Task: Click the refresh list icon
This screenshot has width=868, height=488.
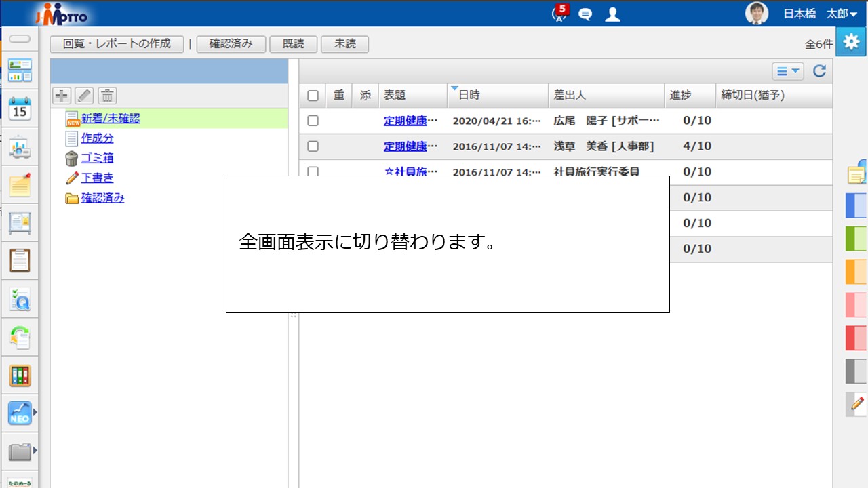Action: [x=819, y=71]
